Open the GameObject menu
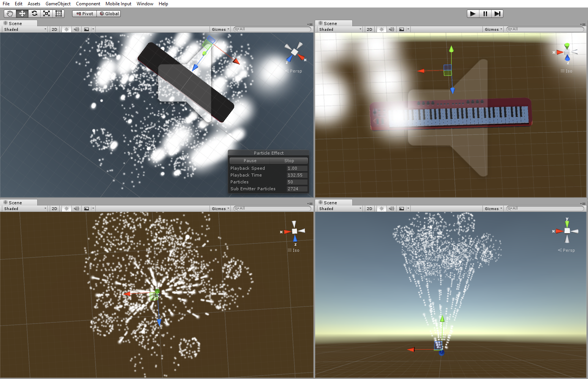The image size is (588, 379). coord(58,4)
